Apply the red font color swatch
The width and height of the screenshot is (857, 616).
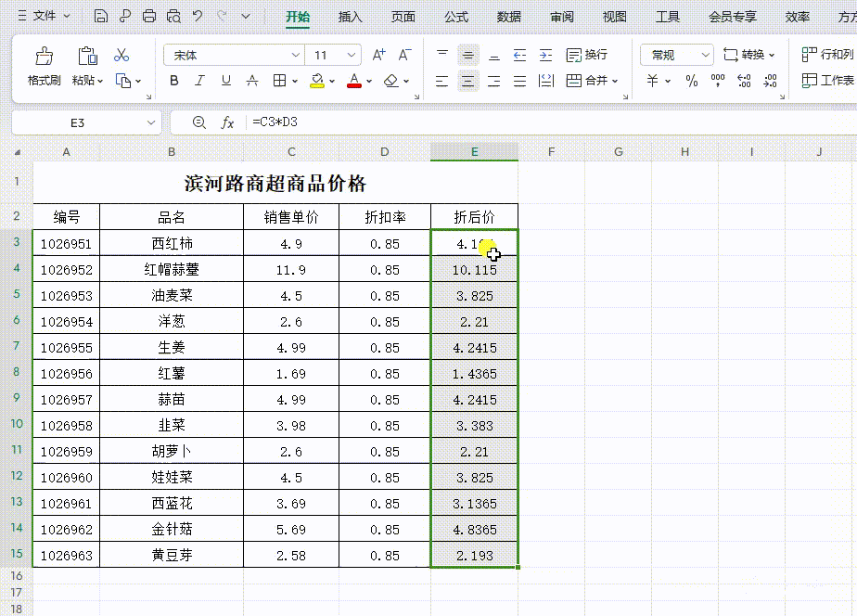click(354, 81)
